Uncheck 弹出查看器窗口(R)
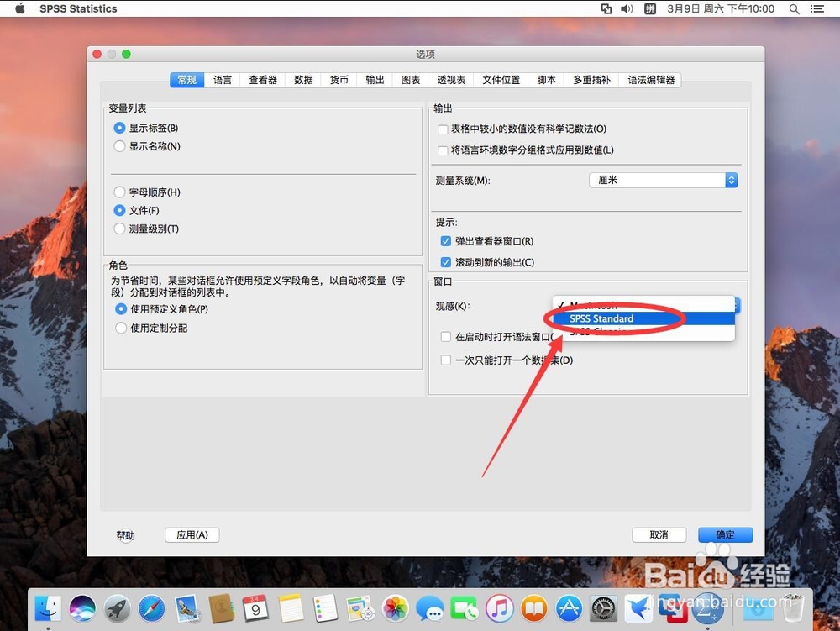 (446, 241)
